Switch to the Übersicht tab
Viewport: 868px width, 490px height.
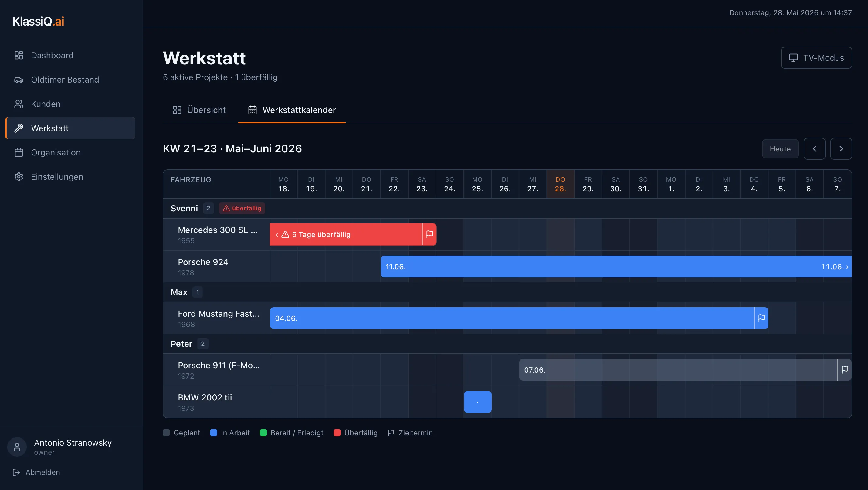pos(199,110)
